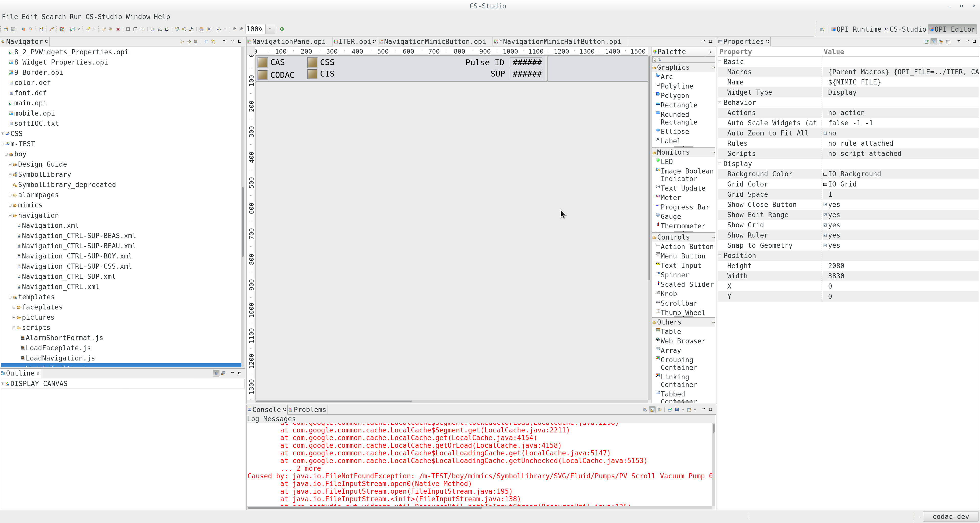Disable the Show Close Button property
980x523 pixels.
[x=825, y=205]
